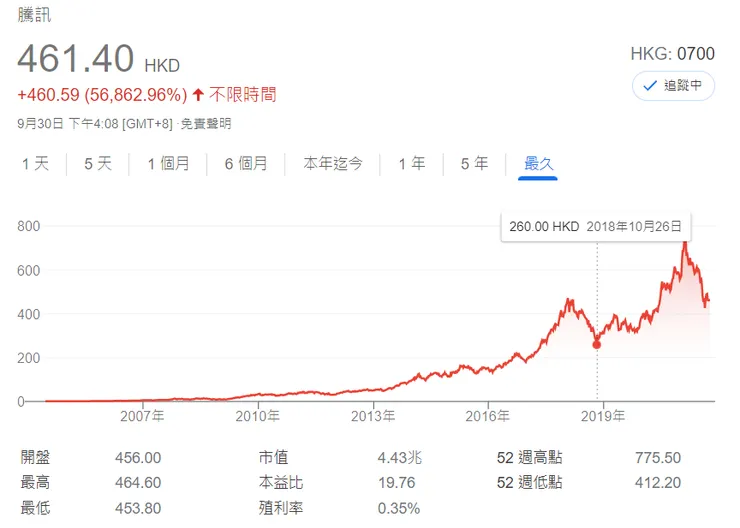Choose the 5 年 range tab

pos(474,164)
